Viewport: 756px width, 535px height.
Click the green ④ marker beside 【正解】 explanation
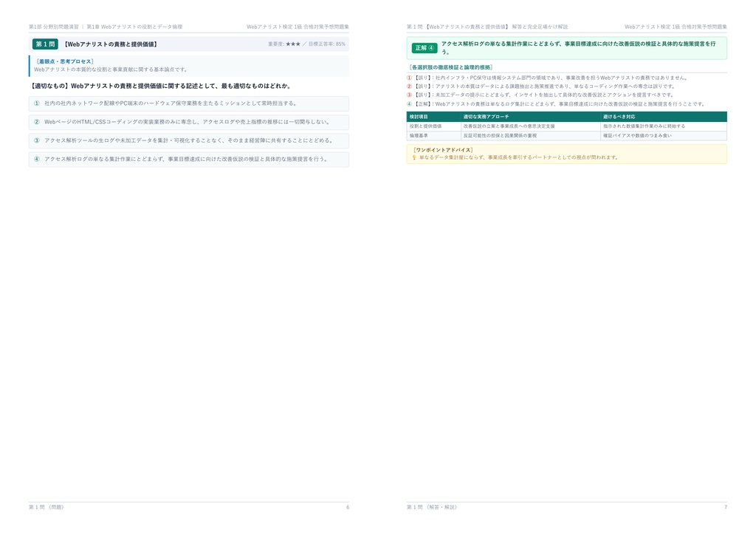[x=409, y=103]
